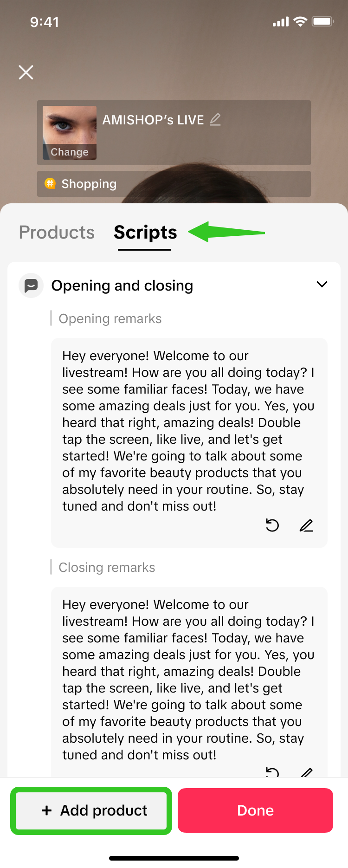Tap the Closing remarks section label
This screenshot has height=868, width=348.
107,568
